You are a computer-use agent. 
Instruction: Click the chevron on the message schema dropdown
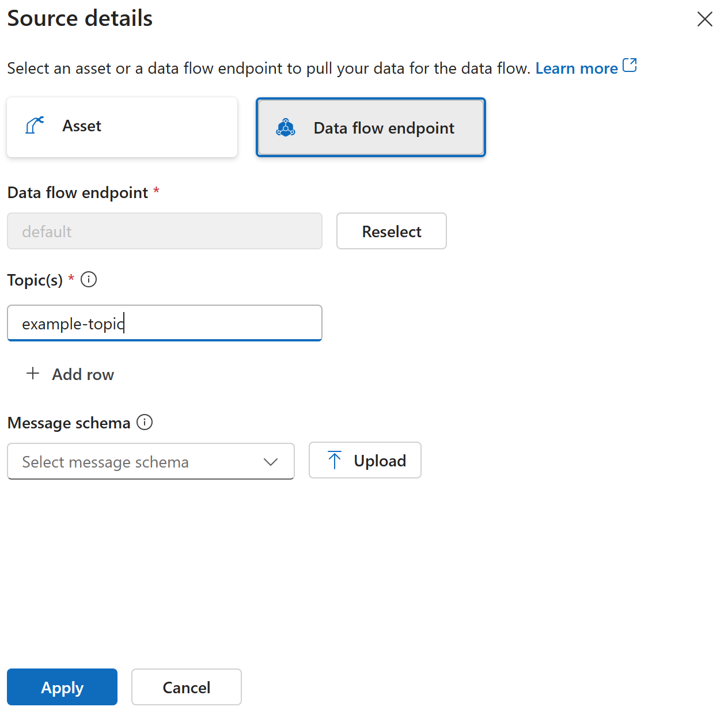point(271,462)
